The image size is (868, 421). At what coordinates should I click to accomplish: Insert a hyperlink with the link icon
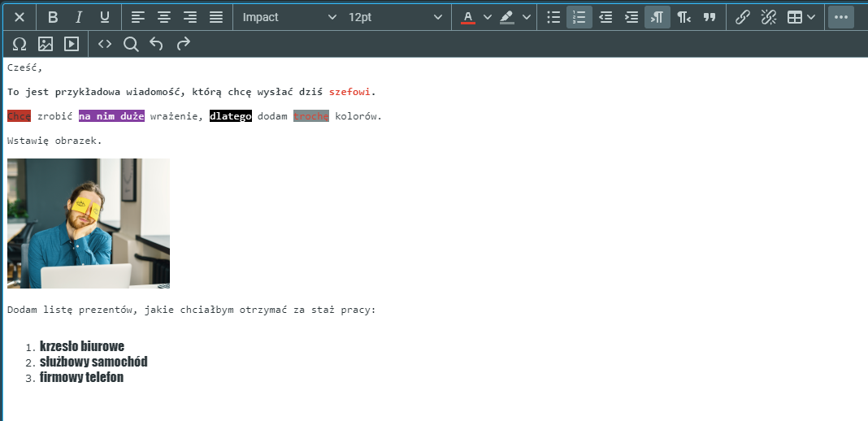point(742,17)
